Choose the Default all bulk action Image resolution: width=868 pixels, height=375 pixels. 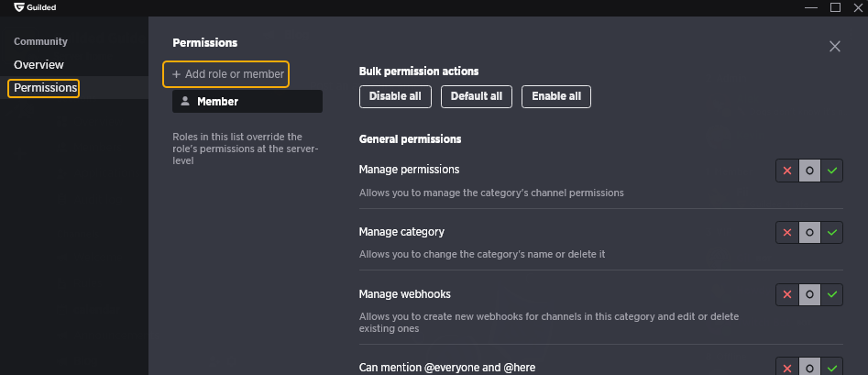477,96
